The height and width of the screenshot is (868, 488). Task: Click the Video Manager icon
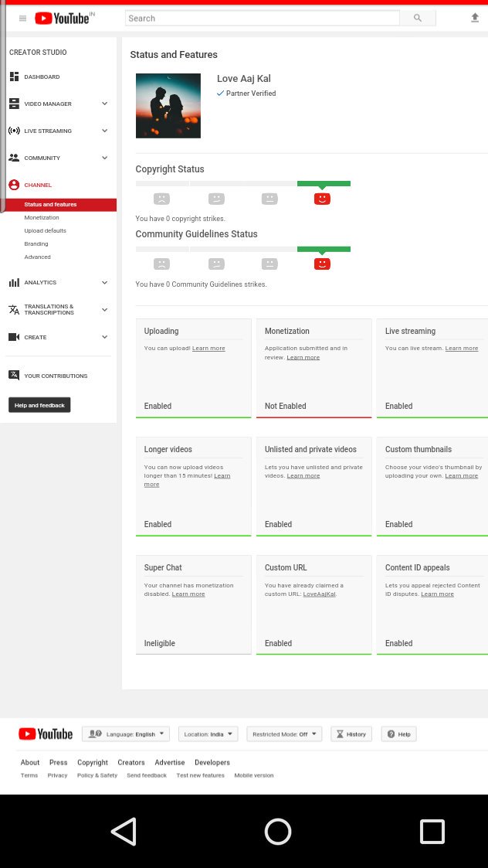click(x=15, y=104)
